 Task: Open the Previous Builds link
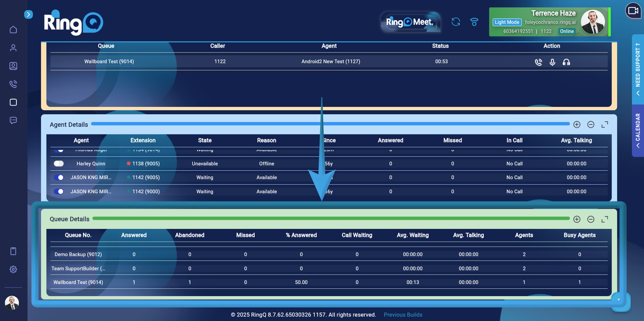pyautogui.click(x=403, y=315)
